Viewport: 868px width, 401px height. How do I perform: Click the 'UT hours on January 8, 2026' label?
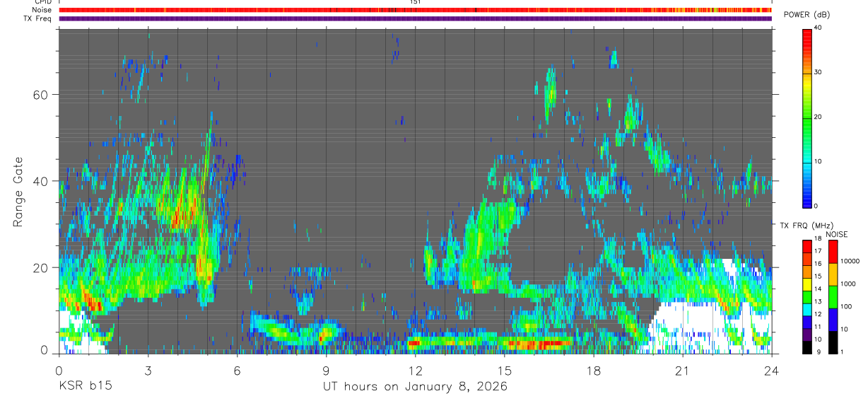(415, 386)
